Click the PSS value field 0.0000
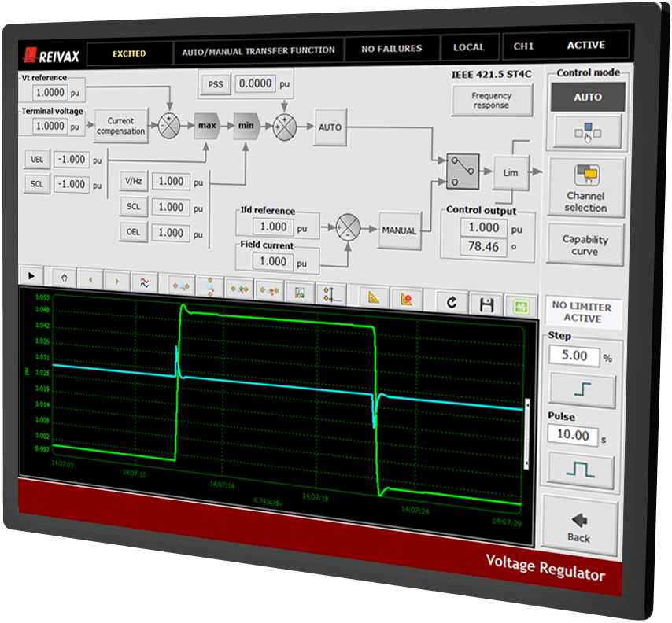This screenshot has height=623, width=672. [255, 83]
